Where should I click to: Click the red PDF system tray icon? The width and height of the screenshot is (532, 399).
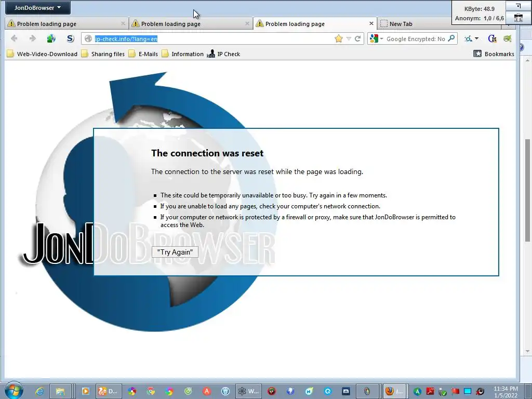point(430,392)
